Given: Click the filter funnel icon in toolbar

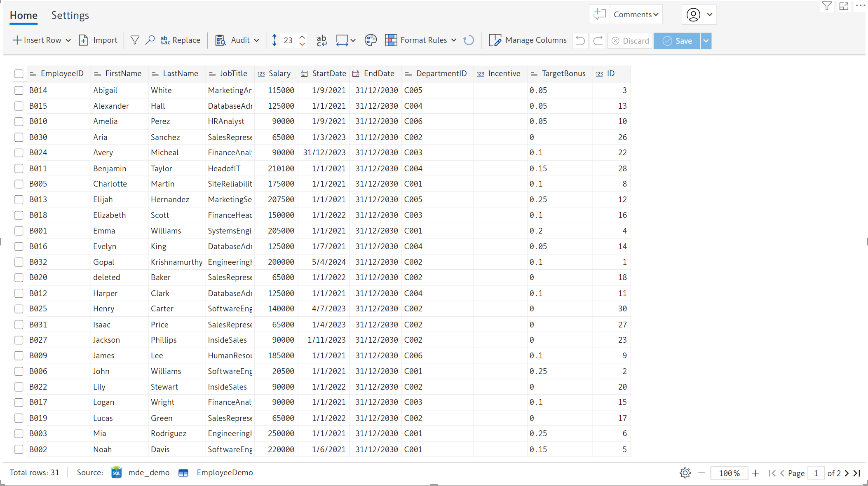Looking at the screenshot, I should 135,40.
